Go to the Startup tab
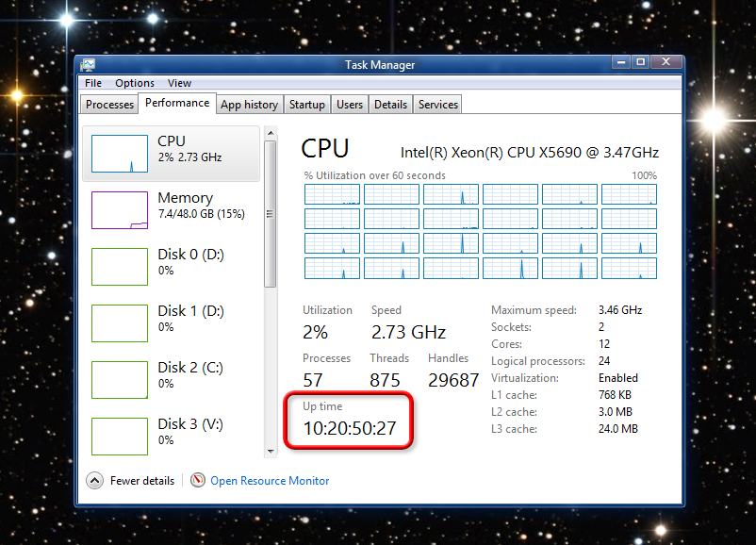Image resolution: width=756 pixels, height=545 pixels. tap(306, 105)
